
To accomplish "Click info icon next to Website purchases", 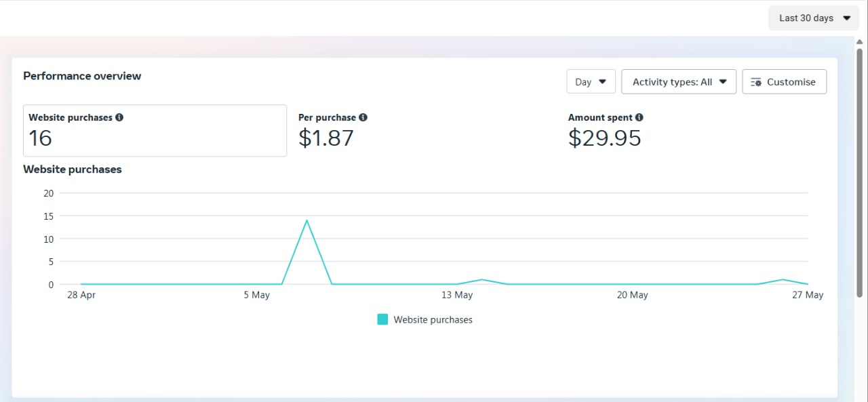I will [119, 117].
